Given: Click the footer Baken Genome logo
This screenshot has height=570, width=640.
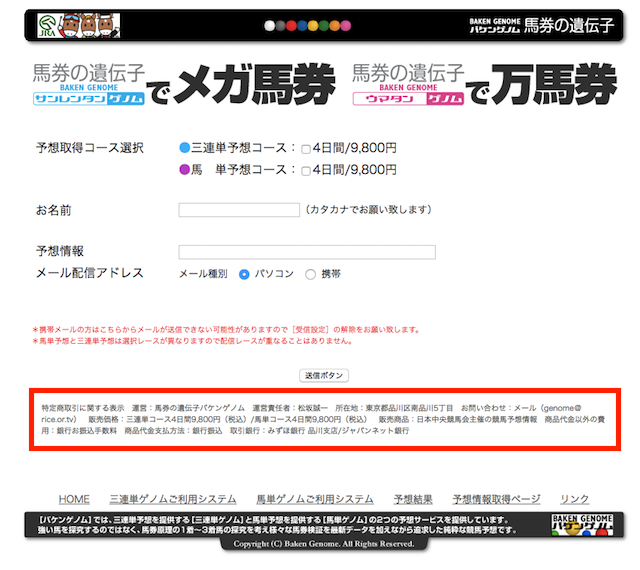Looking at the screenshot, I should 582,525.
